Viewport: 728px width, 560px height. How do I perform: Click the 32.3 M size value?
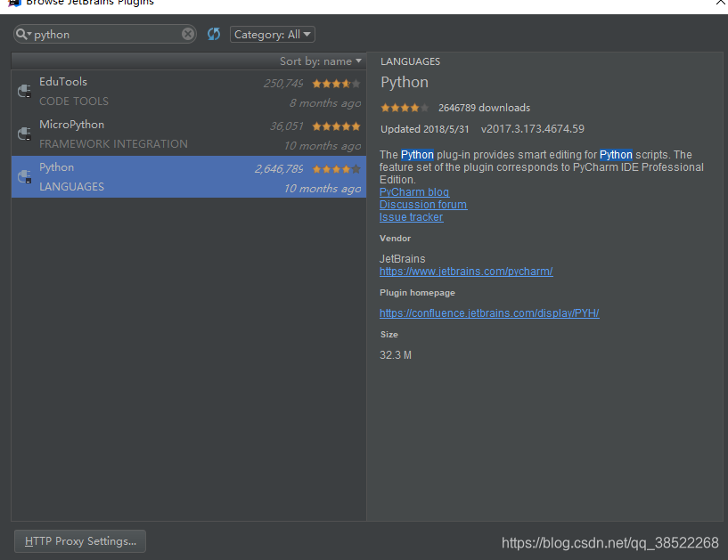[396, 355]
